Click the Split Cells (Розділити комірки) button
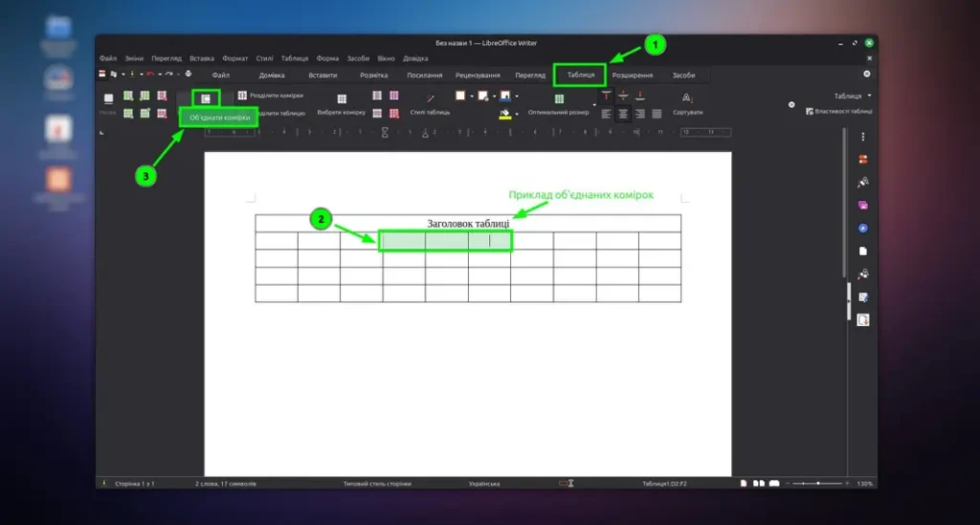Screen dimensions: 980x525 click(x=270, y=96)
